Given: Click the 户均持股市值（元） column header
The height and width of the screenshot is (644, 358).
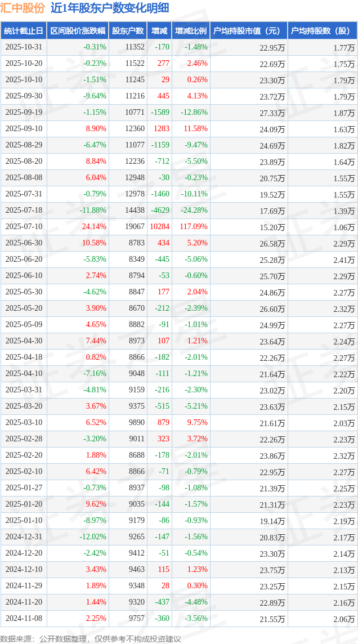Looking at the screenshot, I should tap(248, 31).
